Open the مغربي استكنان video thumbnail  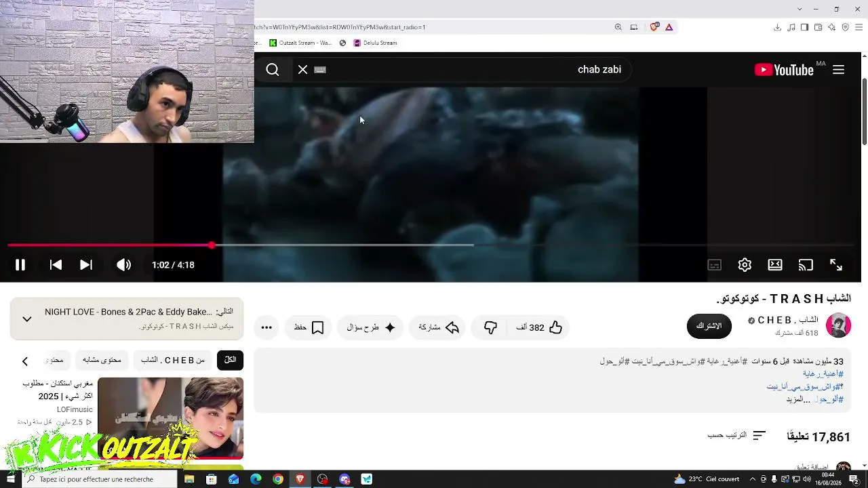click(x=170, y=418)
